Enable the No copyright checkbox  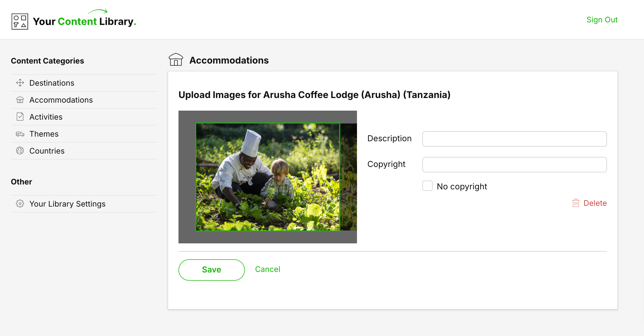(x=427, y=186)
